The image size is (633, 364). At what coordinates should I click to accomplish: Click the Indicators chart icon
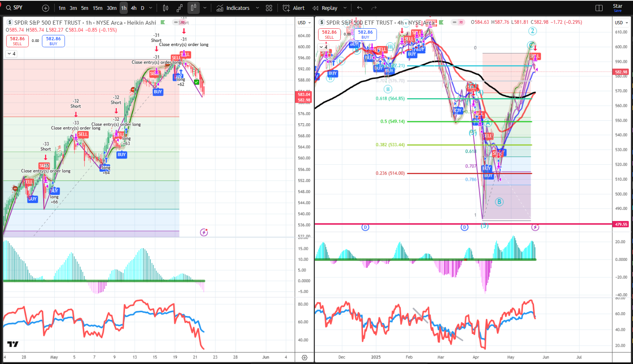click(x=220, y=8)
